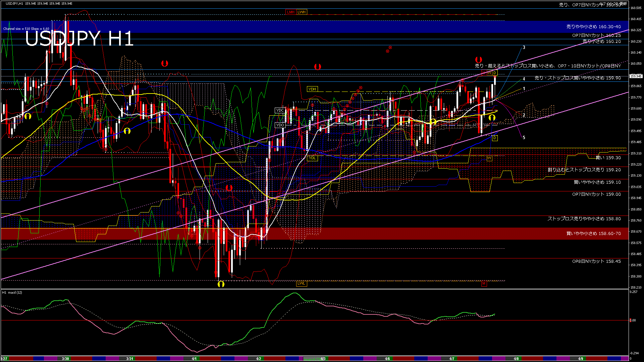Select the 3/30 date label on the time axis
The width and height of the screenshot is (644, 362).
click(x=65, y=359)
